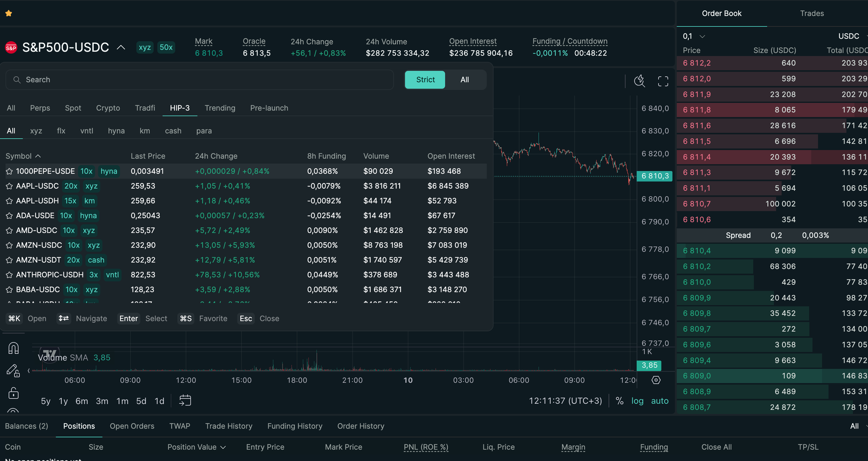Image resolution: width=868 pixels, height=461 pixels.
Task: Open the Trade History tab
Action: click(229, 426)
